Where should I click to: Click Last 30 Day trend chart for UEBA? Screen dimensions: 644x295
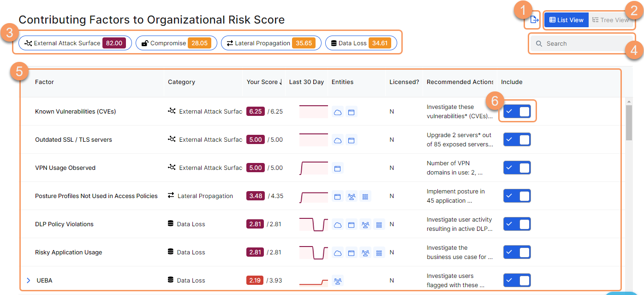pos(313,281)
